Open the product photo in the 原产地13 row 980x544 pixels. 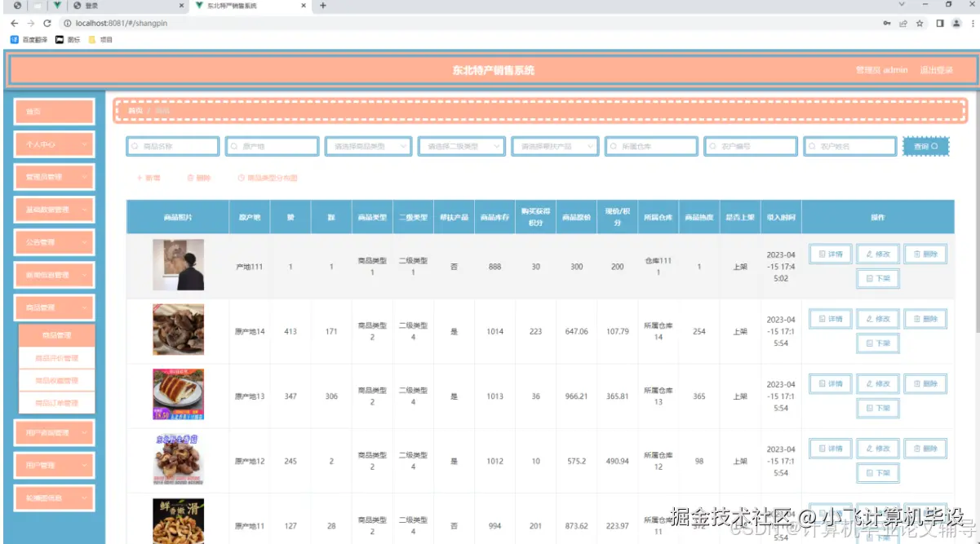[179, 394]
